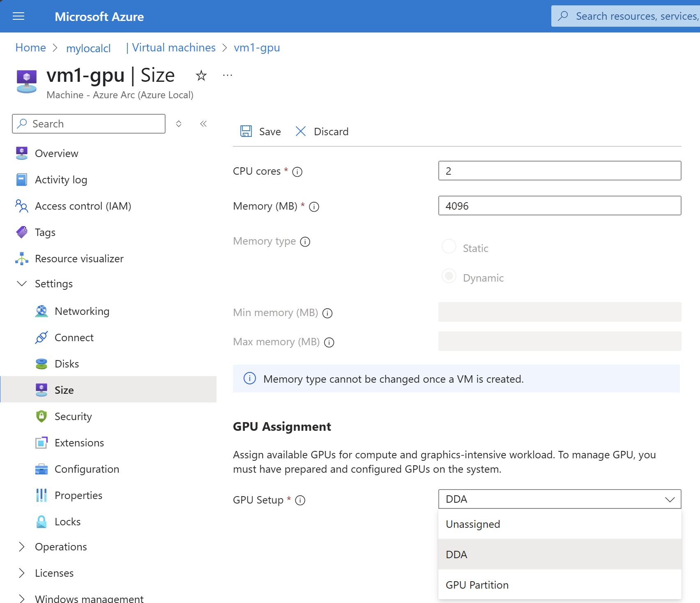
Task: Click the CPU cores input field
Action: 560,171
